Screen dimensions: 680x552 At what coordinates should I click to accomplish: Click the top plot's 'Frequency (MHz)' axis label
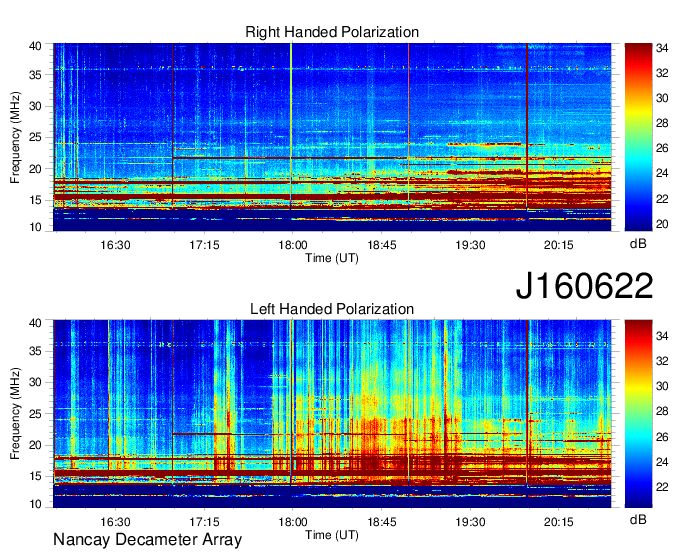point(15,137)
